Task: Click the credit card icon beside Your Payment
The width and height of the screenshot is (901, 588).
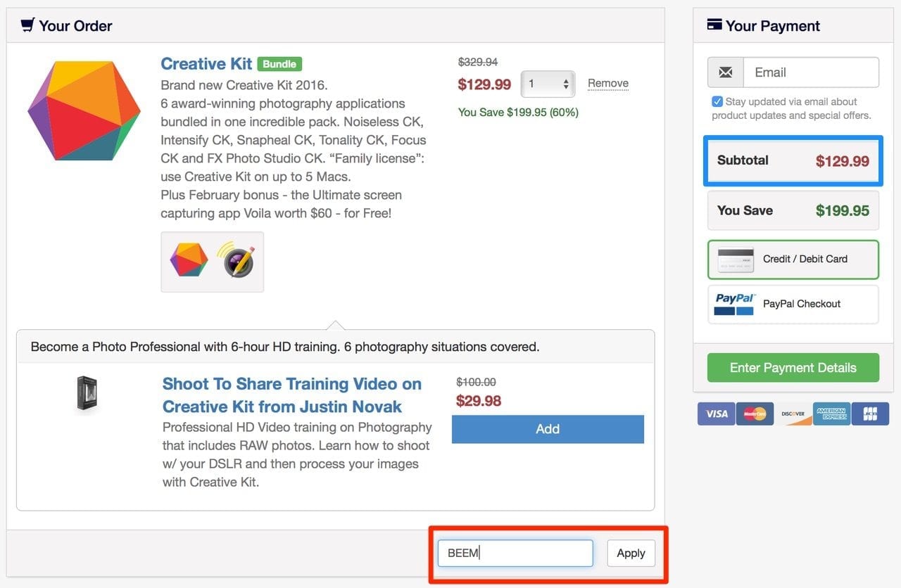Action: point(714,25)
